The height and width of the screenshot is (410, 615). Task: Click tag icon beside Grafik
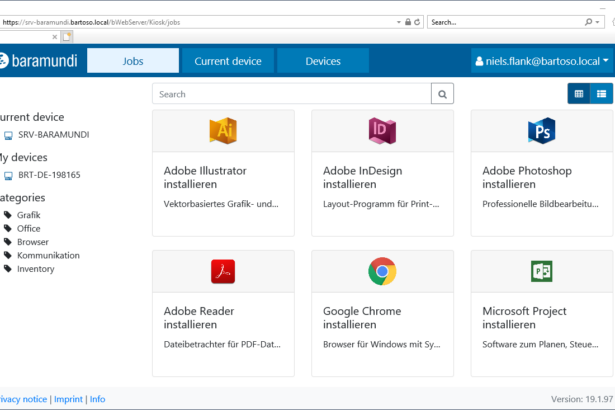point(8,215)
